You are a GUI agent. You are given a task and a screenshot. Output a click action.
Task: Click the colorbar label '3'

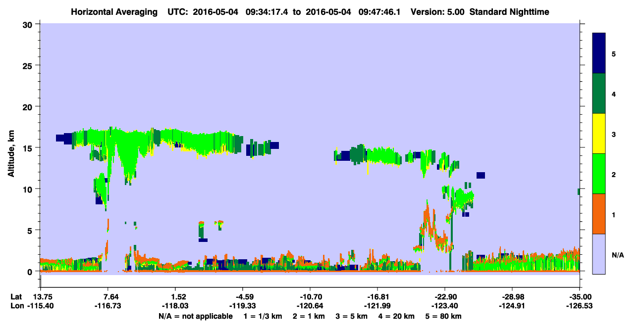pyautogui.click(x=614, y=134)
